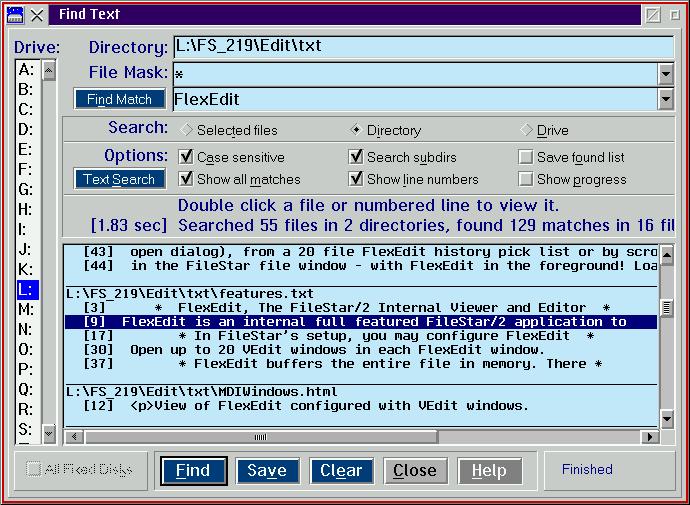Screen dimensions: 690x505
Task: Click results scroll down arrow
Action: point(667,418)
